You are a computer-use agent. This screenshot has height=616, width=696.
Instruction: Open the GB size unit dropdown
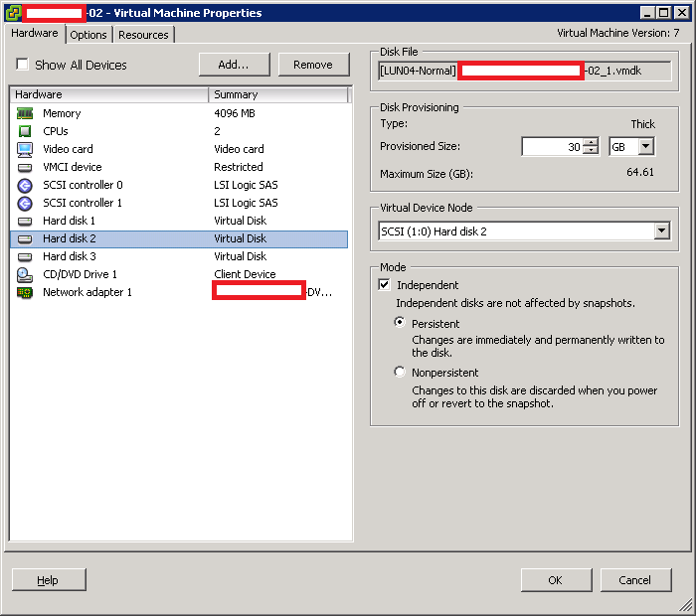tap(645, 146)
